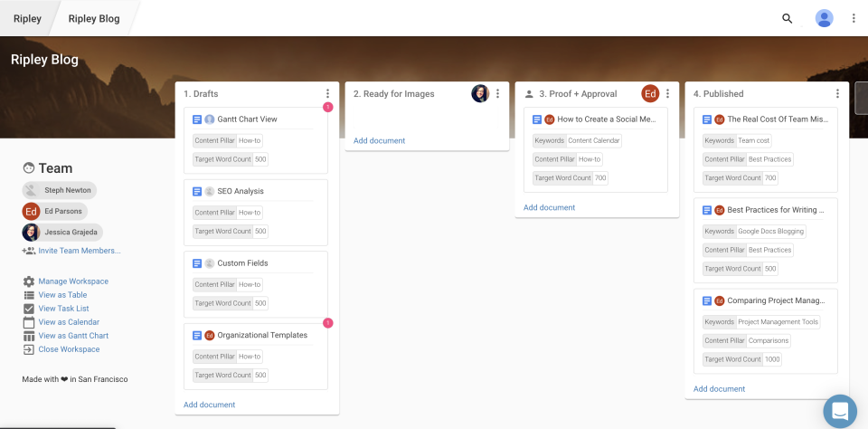Click the View Task List checkbox icon
The height and width of the screenshot is (429, 868).
[x=29, y=309]
